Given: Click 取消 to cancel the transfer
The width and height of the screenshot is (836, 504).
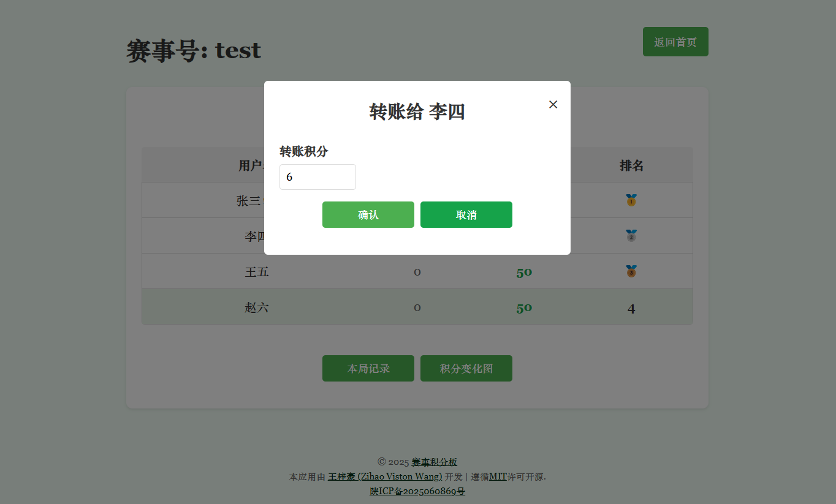Looking at the screenshot, I should (466, 214).
